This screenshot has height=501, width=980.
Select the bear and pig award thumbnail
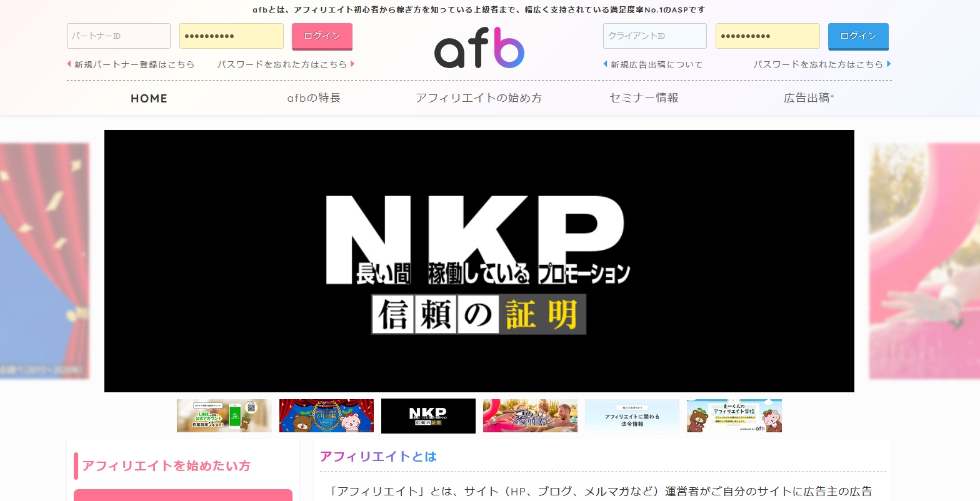(326, 416)
